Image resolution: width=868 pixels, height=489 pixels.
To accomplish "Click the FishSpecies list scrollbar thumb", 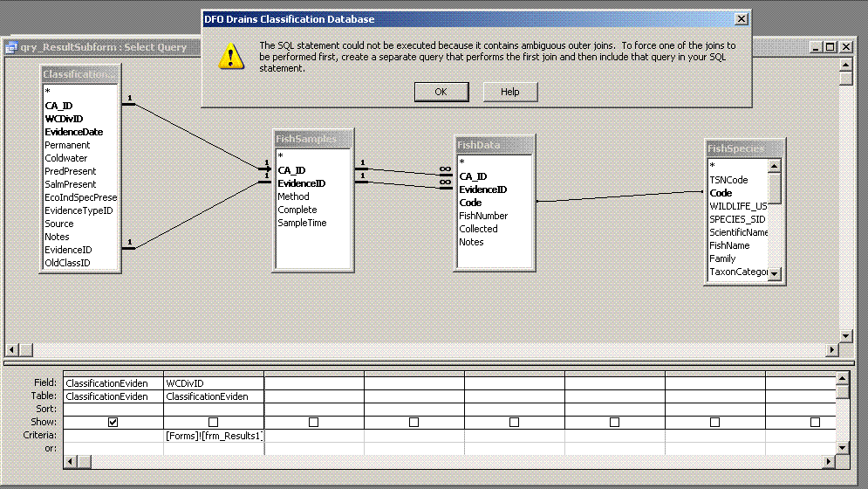I will click(775, 188).
